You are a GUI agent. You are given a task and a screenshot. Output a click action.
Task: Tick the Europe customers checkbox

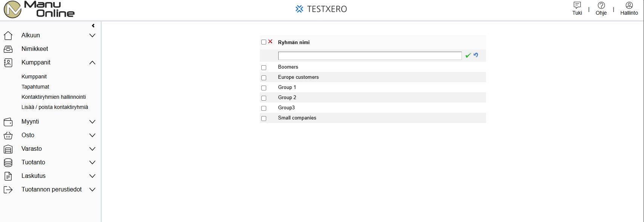pos(264,78)
